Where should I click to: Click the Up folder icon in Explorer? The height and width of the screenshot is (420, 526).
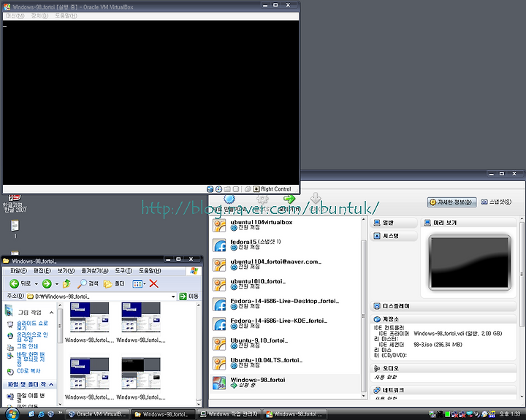(66, 284)
